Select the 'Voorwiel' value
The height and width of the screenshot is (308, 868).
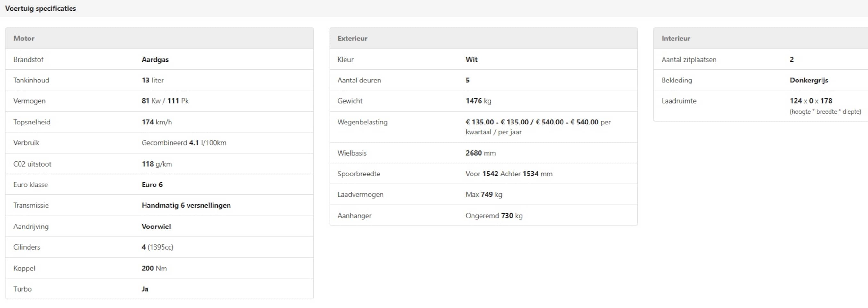(156, 227)
